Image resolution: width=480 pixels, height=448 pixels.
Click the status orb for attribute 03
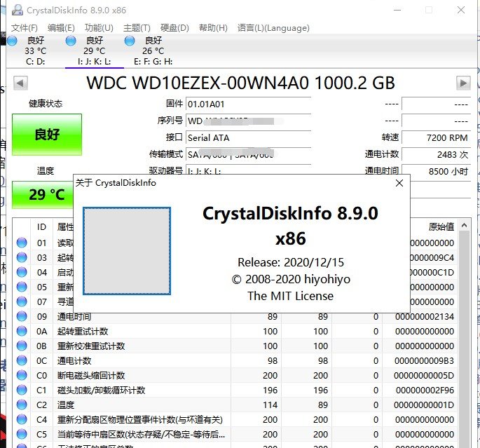(22, 257)
